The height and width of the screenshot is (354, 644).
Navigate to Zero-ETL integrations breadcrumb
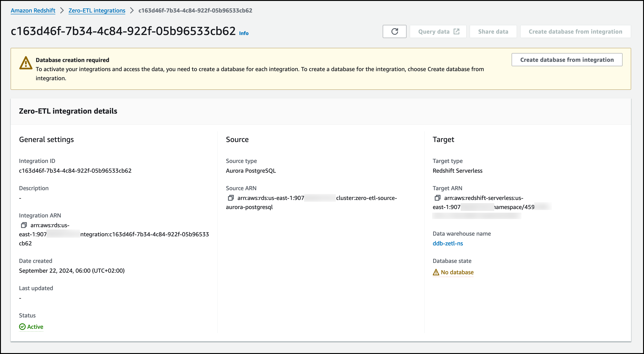97,10
